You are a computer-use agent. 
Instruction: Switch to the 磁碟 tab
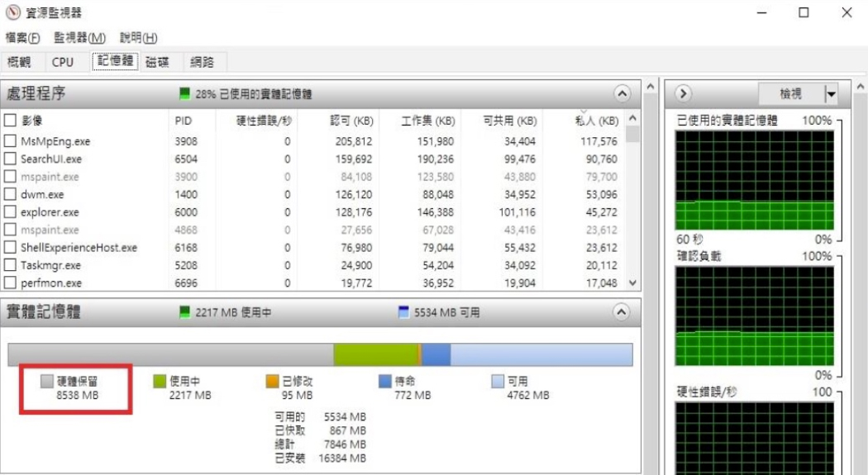(157, 62)
